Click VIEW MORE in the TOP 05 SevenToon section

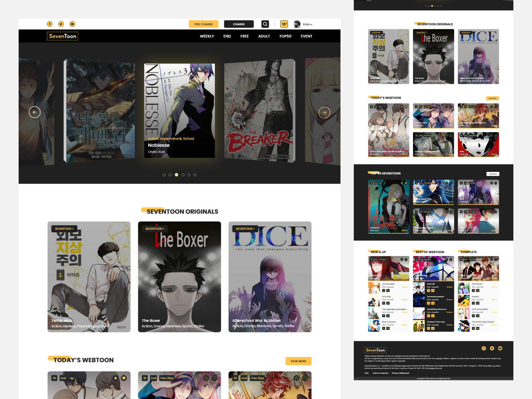[x=493, y=174]
